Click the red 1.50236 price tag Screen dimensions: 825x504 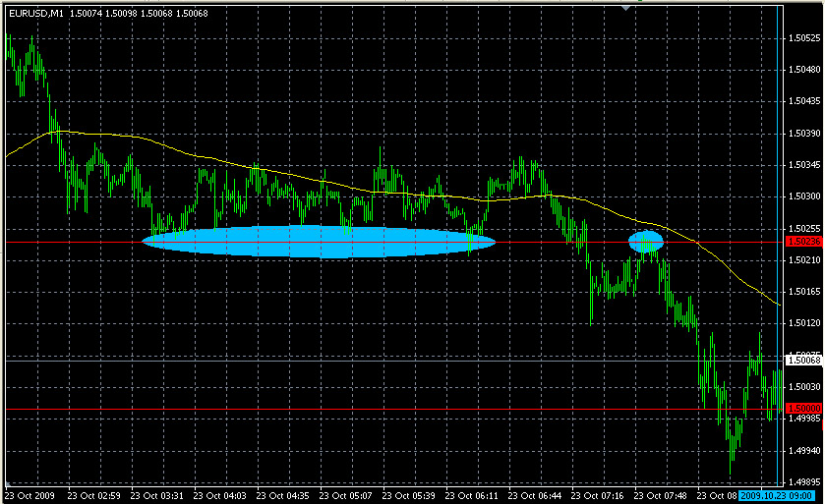pyautogui.click(x=803, y=242)
